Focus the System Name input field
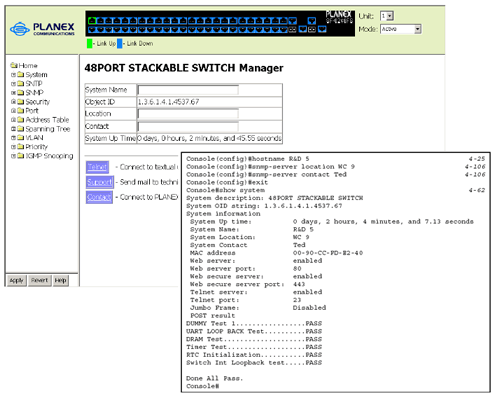The image size is (500, 400). click(188, 90)
